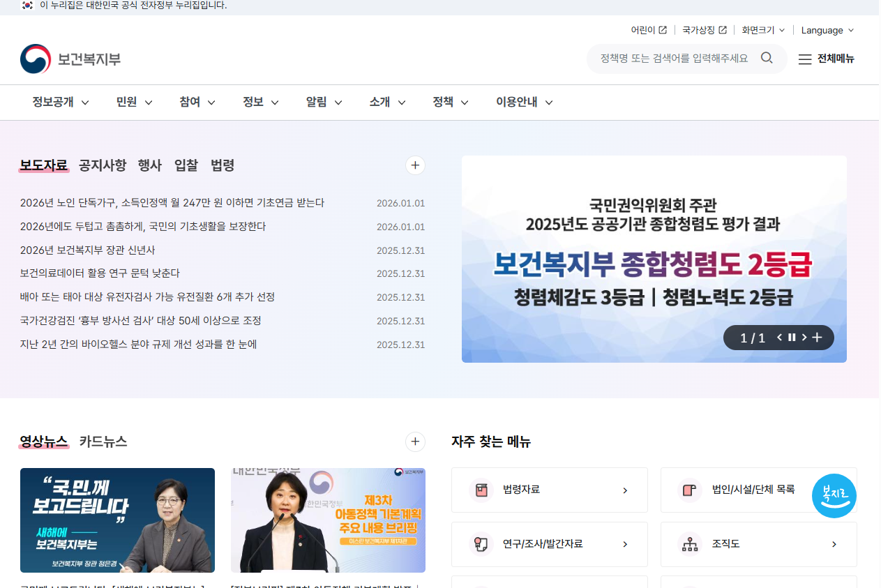Select the 법령자료 book icon
The width and height of the screenshot is (881, 588).
(481, 490)
